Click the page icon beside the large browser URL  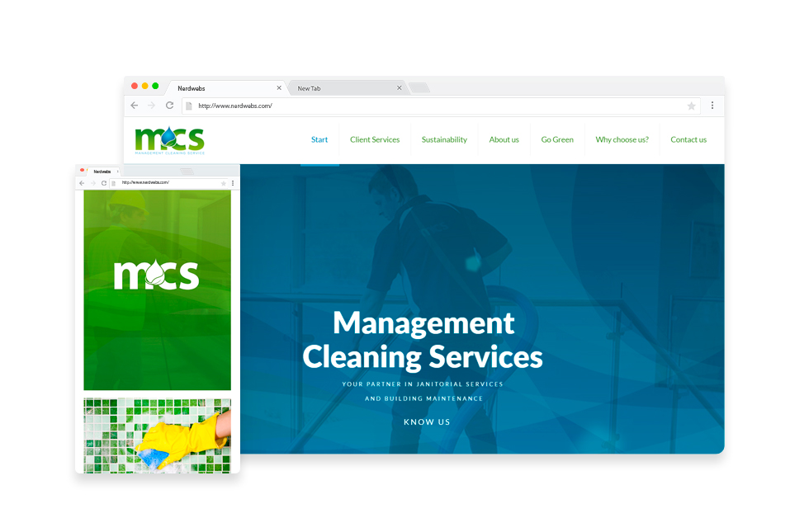pyautogui.click(x=189, y=106)
